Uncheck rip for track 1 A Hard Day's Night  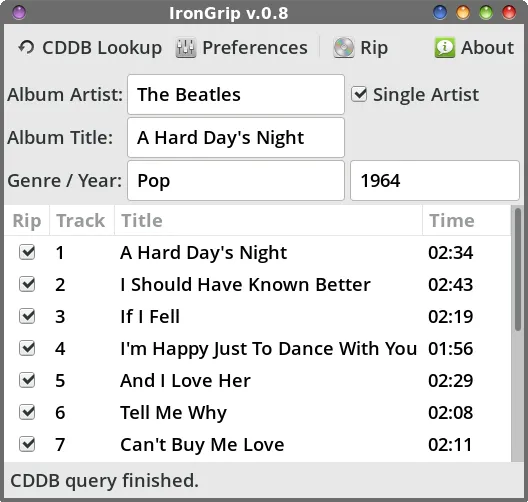[x=27, y=252]
